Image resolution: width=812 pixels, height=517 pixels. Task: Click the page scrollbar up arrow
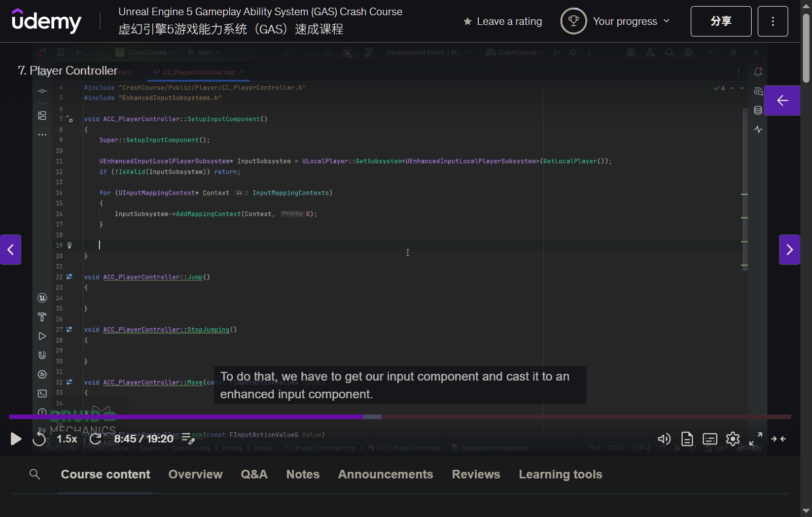tap(806, 6)
